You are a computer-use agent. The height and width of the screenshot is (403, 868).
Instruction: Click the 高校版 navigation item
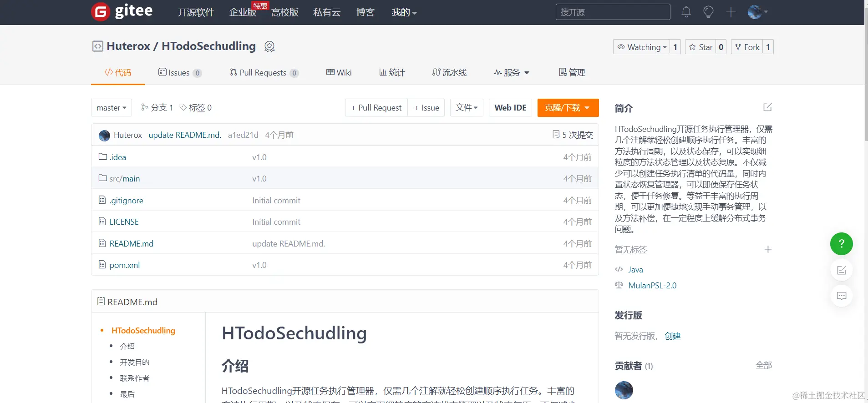(x=285, y=12)
